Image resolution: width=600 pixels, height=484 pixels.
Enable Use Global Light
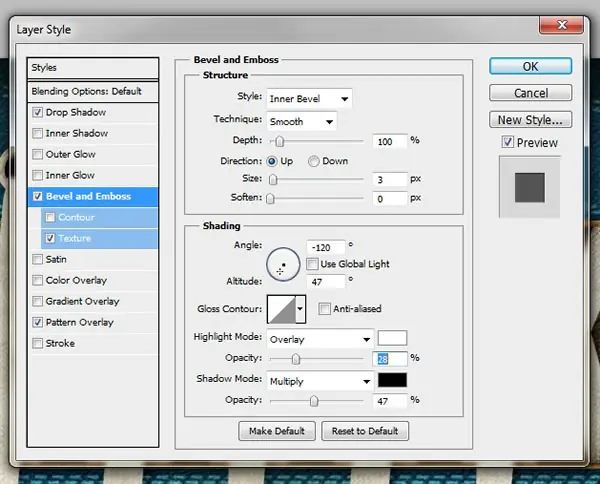pos(312,264)
